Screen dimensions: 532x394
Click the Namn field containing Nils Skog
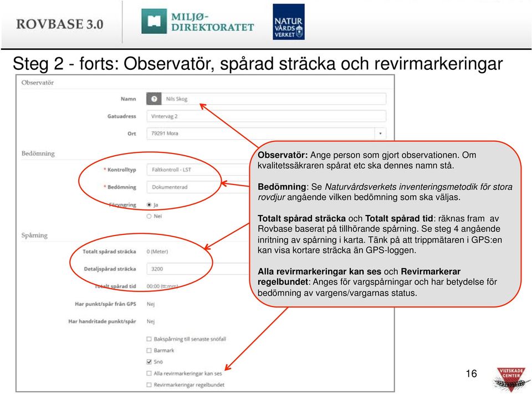pos(273,99)
